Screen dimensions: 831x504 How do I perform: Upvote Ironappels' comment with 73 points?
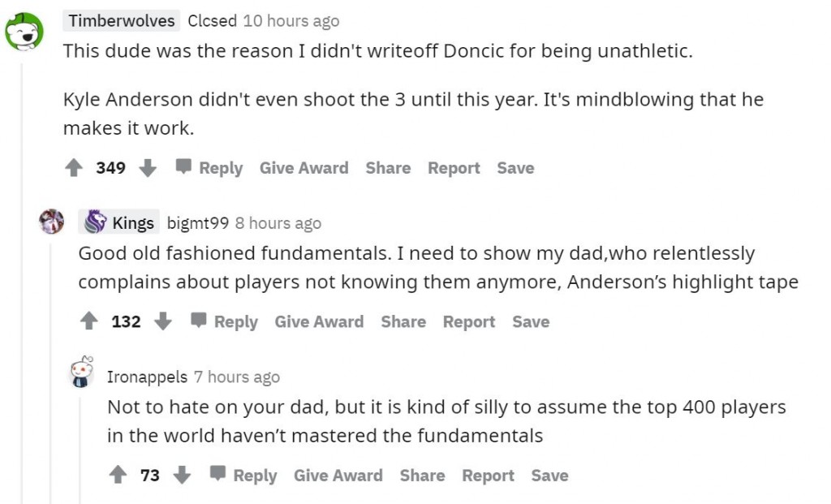pyautogui.click(x=118, y=475)
